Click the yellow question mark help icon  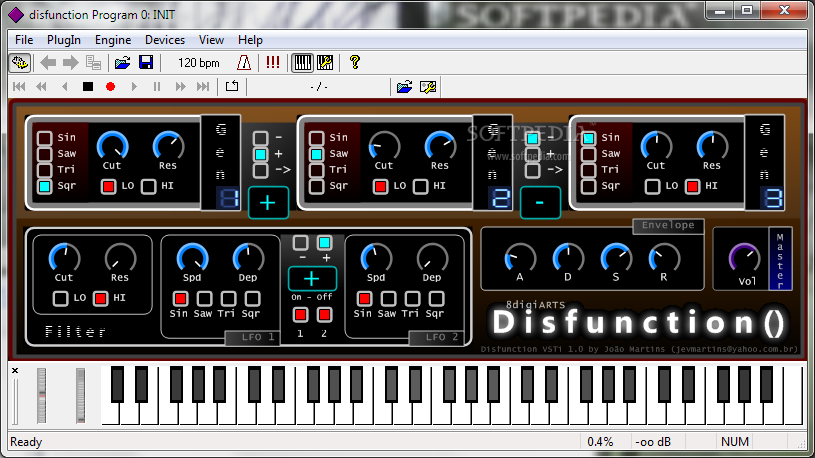coord(355,63)
